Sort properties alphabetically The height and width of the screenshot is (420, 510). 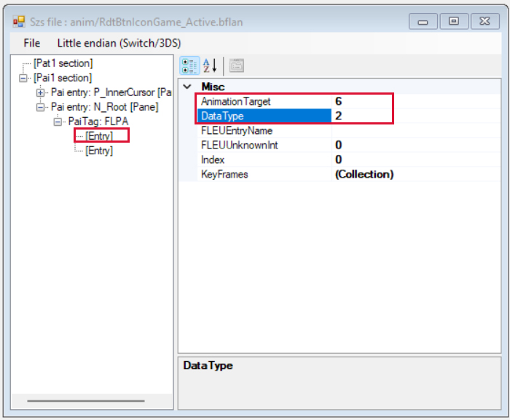[210, 66]
